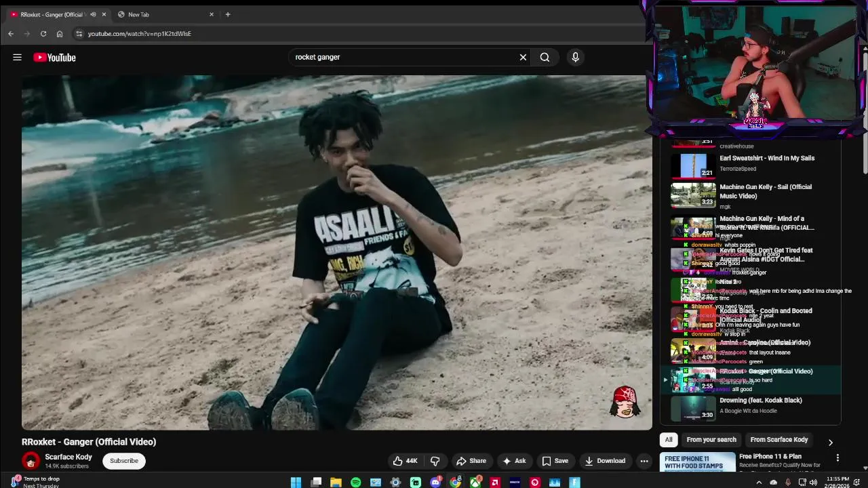Open Task View from the taskbar
868x488 pixels.
coord(316,483)
